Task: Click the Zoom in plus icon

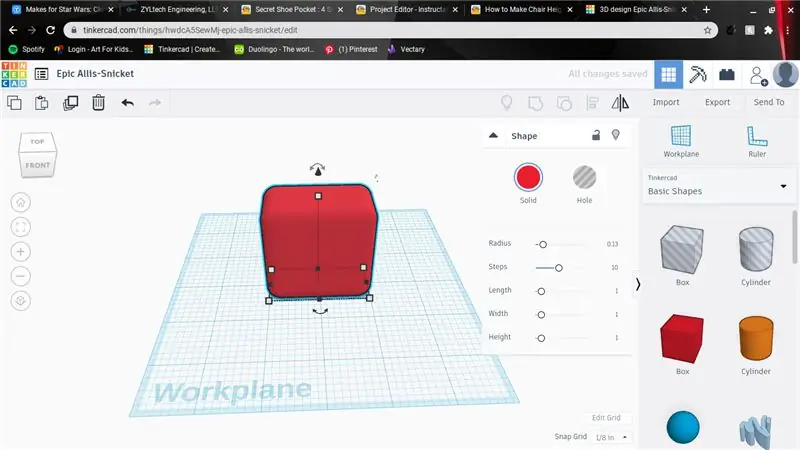Action: tap(20, 252)
